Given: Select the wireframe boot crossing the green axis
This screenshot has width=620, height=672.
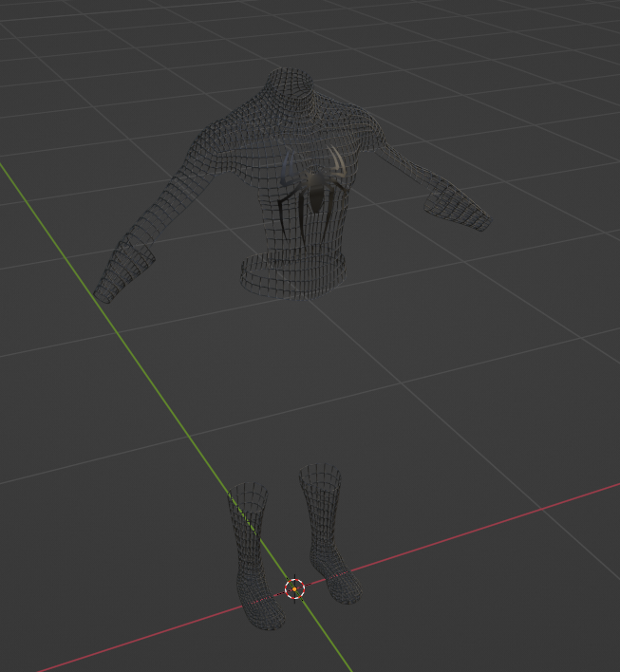Looking at the screenshot, I should pyautogui.click(x=254, y=556).
